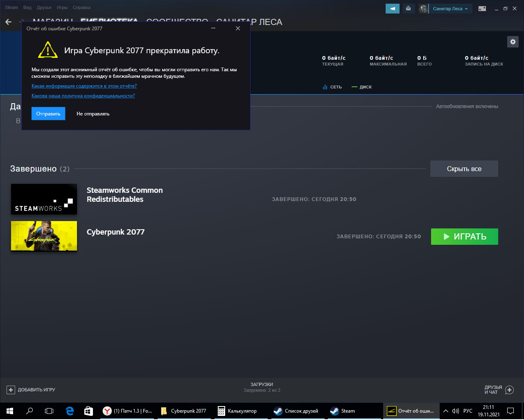Click 'ДРУЗЬЯ И ЧАТ' label
Screen dimensions: 524x420
pyautogui.click(x=493, y=390)
